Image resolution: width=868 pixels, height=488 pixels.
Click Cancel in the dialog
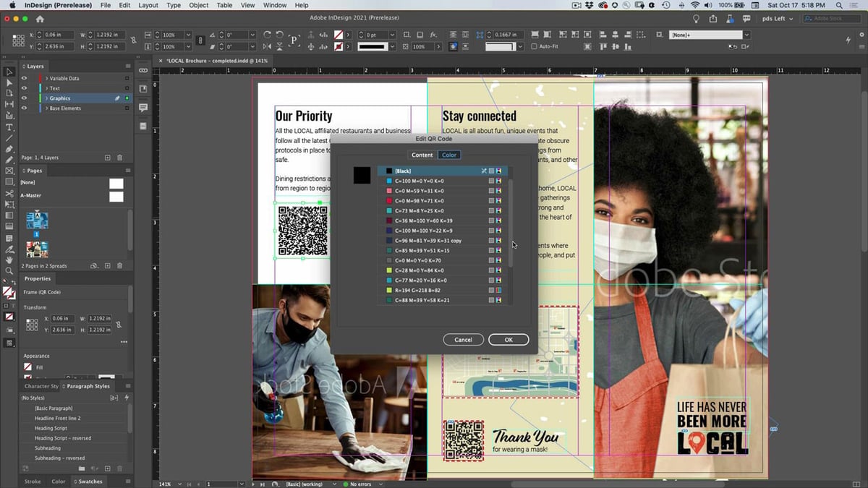coord(463,340)
